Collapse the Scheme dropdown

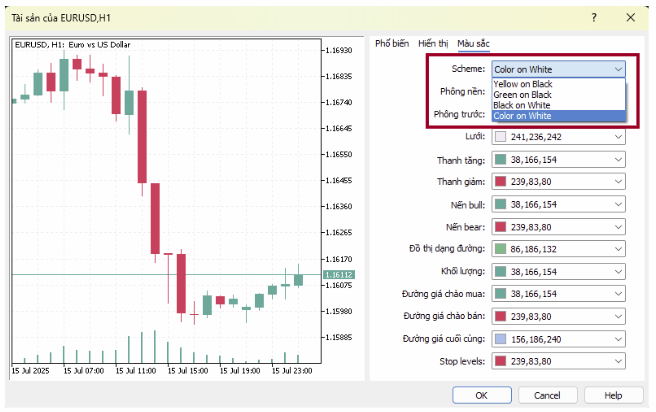pos(619,69)
